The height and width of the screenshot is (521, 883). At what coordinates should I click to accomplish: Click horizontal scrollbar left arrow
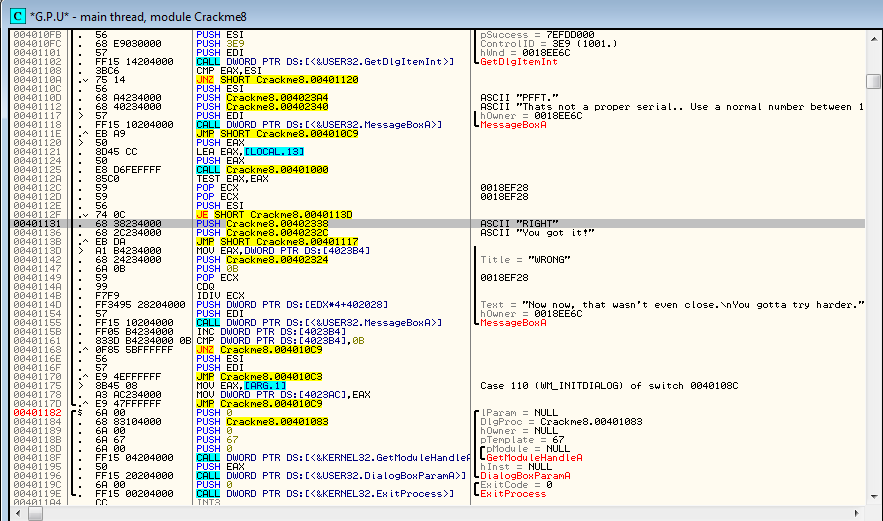click(x=17, y=513)
